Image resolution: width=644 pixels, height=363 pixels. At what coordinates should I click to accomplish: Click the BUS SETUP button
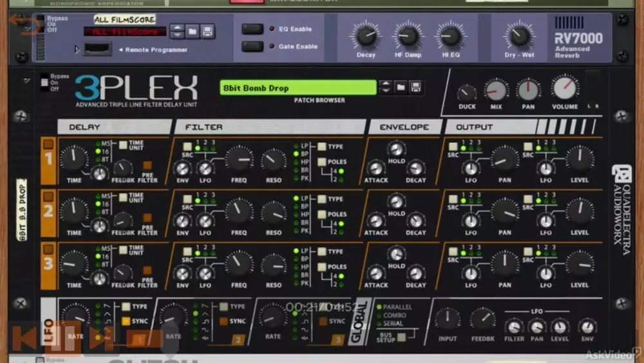coord(402,337)
